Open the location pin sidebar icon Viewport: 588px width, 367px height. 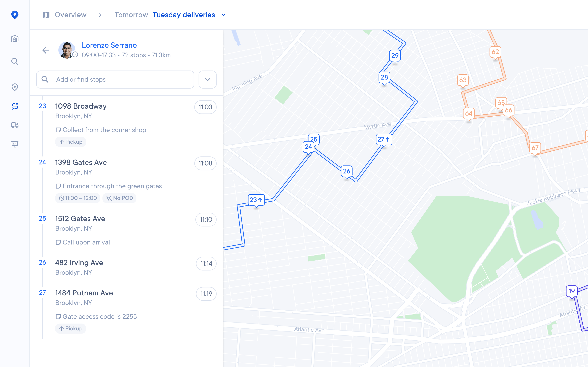(x=15, y=87)
